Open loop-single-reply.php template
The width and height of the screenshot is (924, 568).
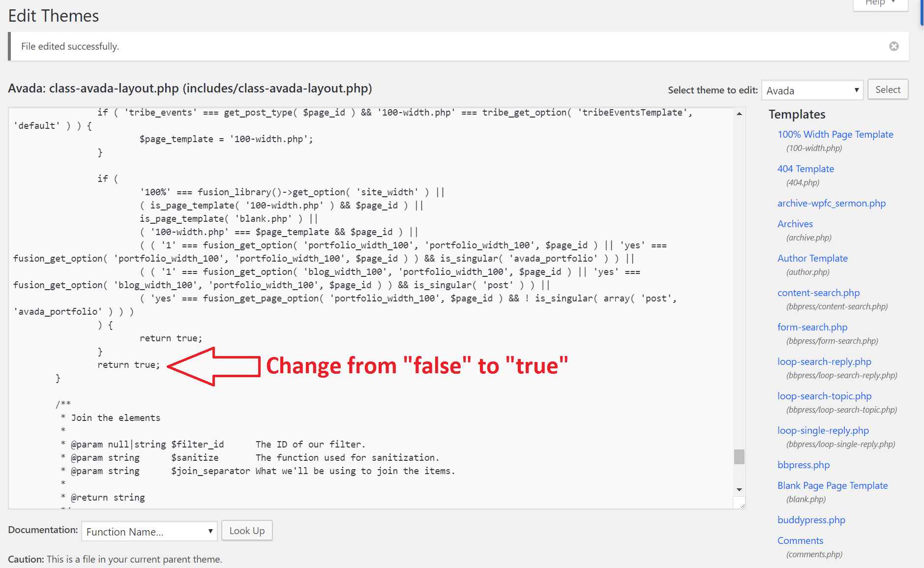tap(823, 430)
